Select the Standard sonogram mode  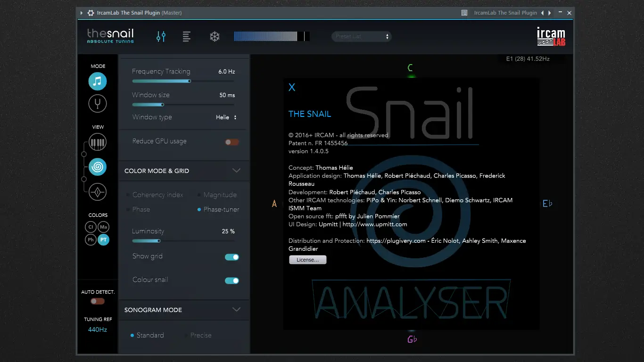point(147,335)
